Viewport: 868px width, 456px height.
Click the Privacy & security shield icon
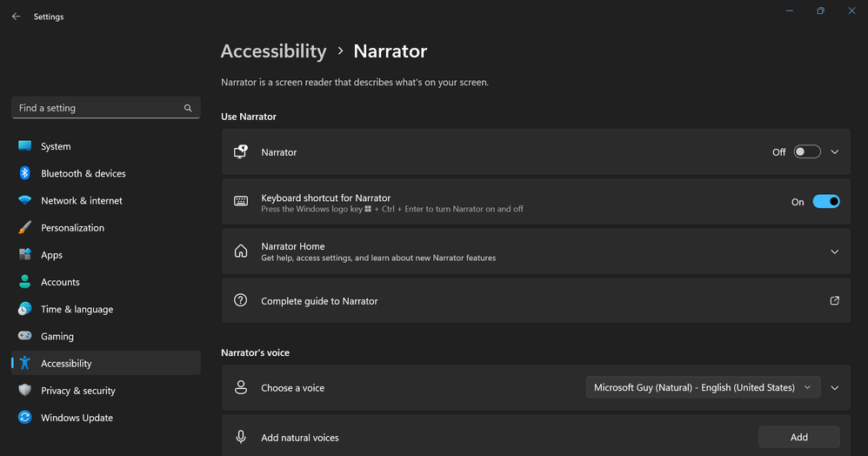click(24, 391)
